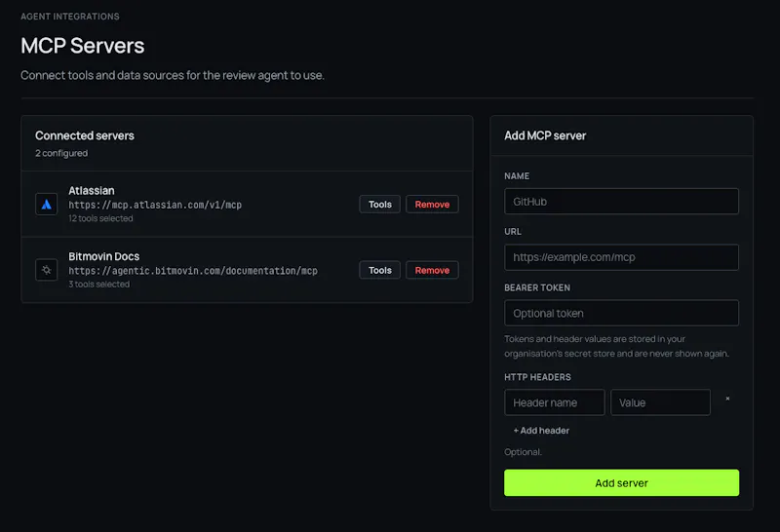Select the Bitmovin Docs server name
This screenshot has height=532, width=780.
click(x=104, y=256)
